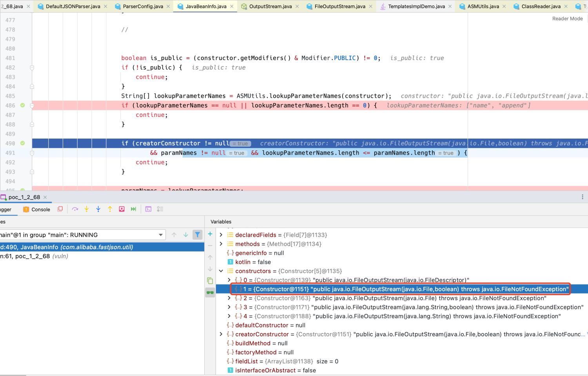
Task: Open the debug panel three-dot options menu
Action: [x=583, y=197]
